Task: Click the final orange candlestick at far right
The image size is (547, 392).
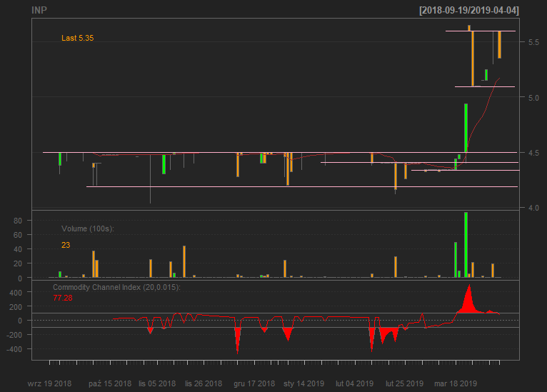Action: (x=500, y=45)
